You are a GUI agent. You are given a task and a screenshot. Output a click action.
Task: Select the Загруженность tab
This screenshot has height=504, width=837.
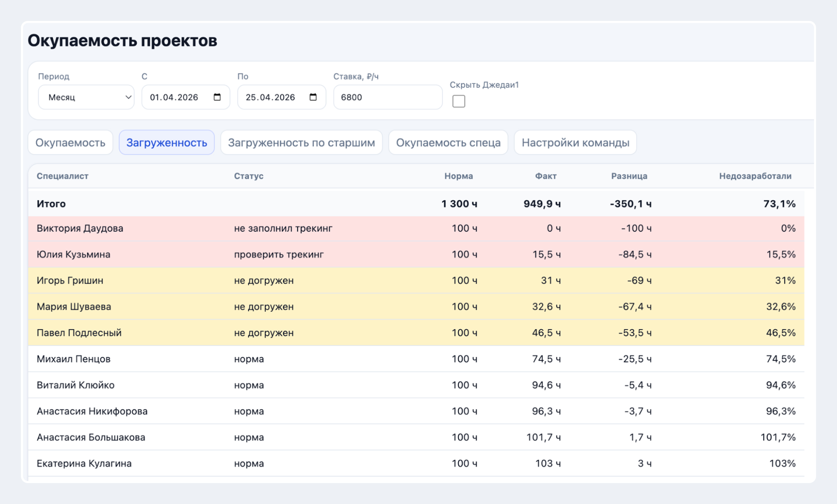(167, 142)
